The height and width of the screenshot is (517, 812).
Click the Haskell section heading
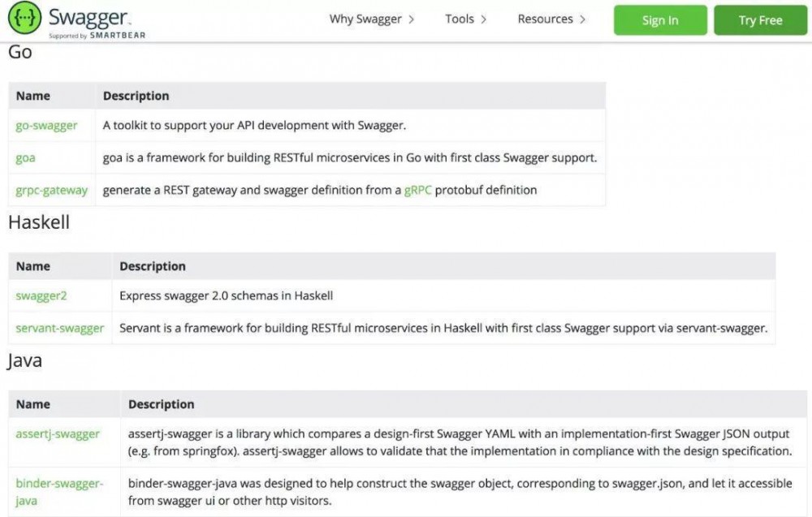(39, 222)
